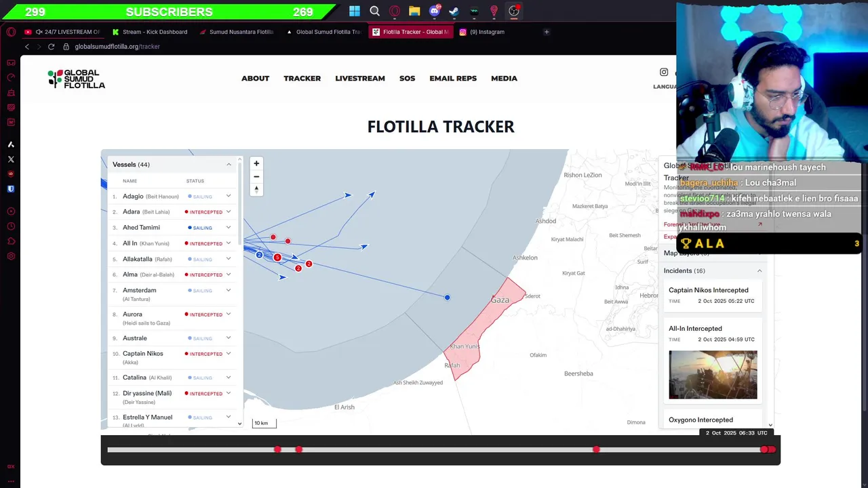Viewport: 868px width, 488px height.
Task: Open the Windows Start button
Action: click(355, 11)
